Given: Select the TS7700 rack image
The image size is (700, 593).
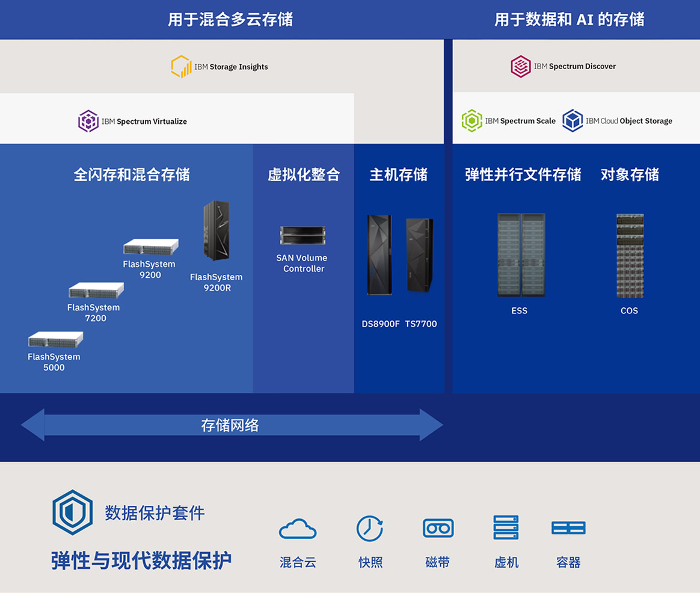Looking at the screenshot, I should coord(420,255).
